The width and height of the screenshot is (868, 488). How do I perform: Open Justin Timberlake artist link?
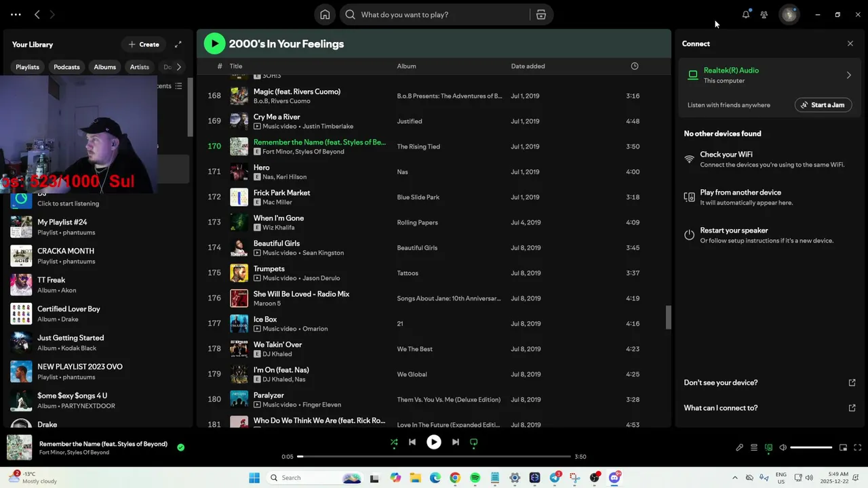point(328,126)
